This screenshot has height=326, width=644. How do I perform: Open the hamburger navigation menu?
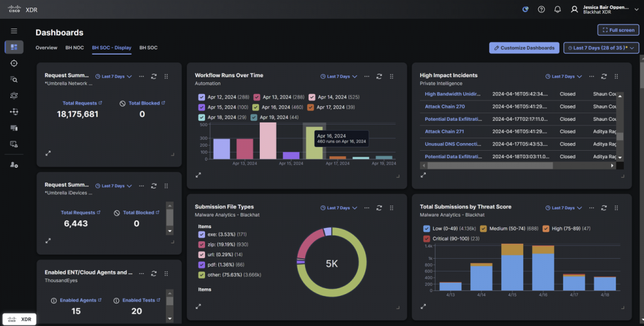pos(14,31)
